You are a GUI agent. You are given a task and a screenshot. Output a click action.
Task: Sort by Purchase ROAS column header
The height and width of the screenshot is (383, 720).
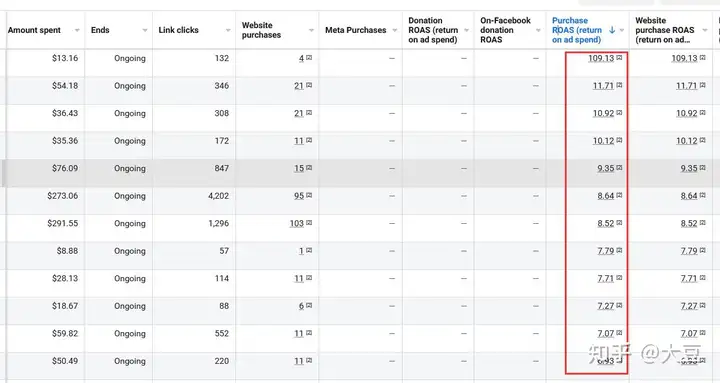tap(577, 30)
